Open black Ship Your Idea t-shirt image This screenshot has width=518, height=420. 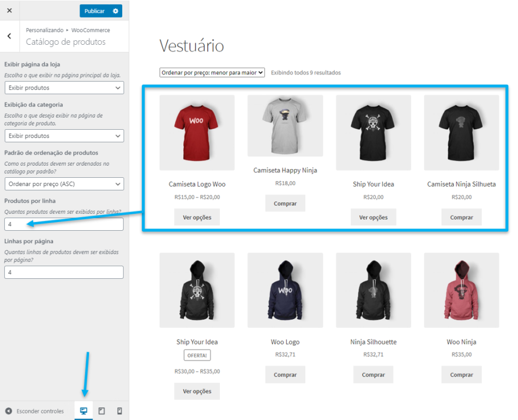374,133
